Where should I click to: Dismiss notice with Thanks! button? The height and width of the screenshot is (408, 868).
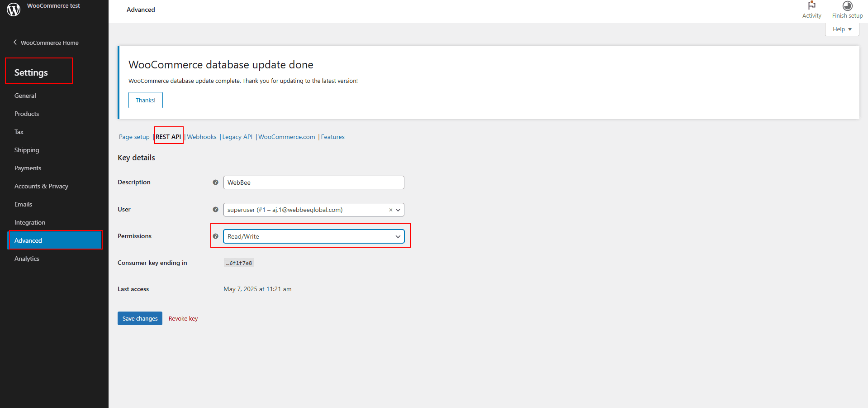[x=145, y=100]
